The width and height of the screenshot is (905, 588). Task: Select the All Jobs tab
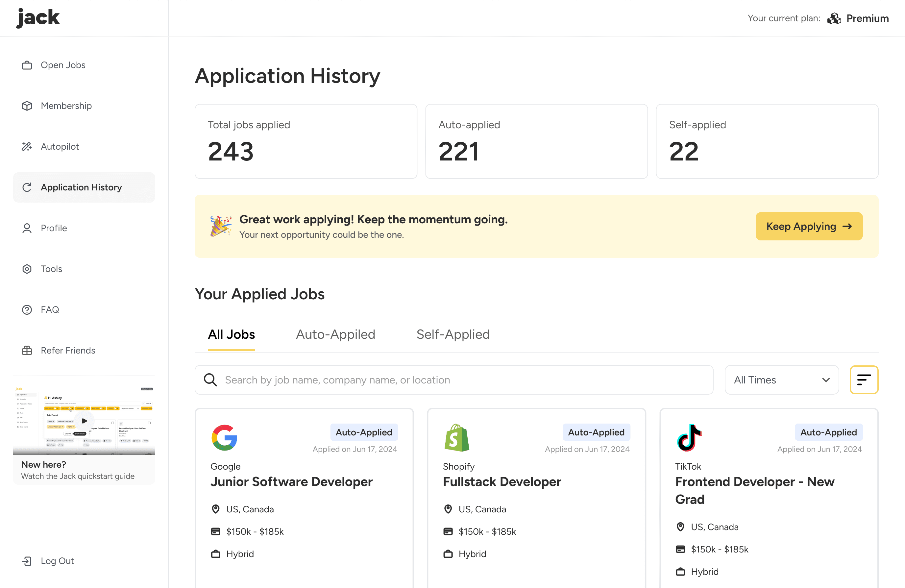pyautogui.click(x=231, y=334)
